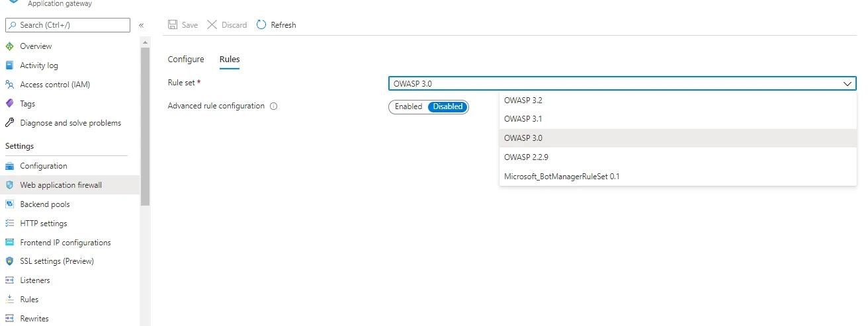Open Activity log via its icon

point(9,65)
